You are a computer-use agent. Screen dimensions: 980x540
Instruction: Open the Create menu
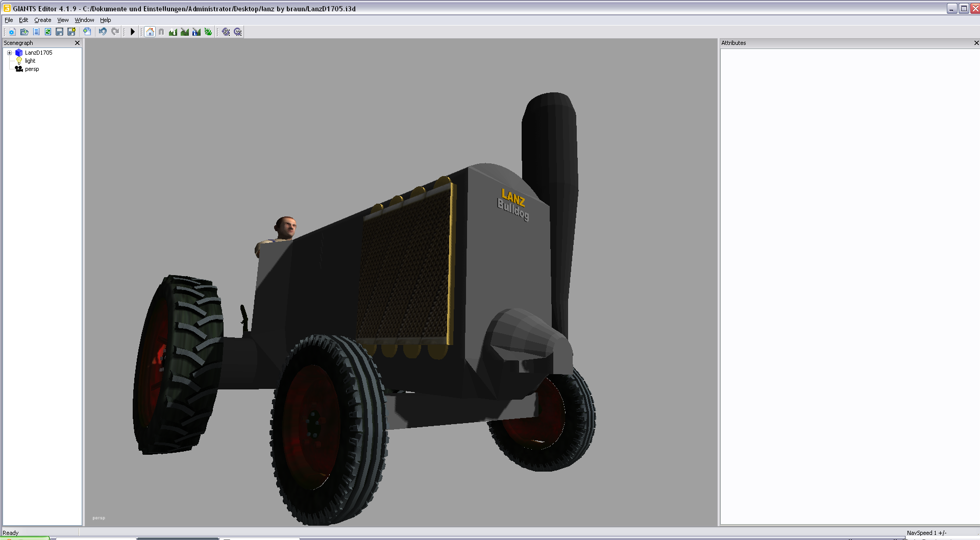pyautogui.click(x=43, y=20)
